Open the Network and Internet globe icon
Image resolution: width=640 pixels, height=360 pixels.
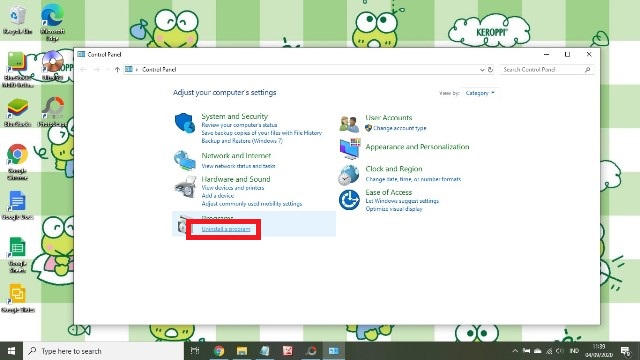184,160
